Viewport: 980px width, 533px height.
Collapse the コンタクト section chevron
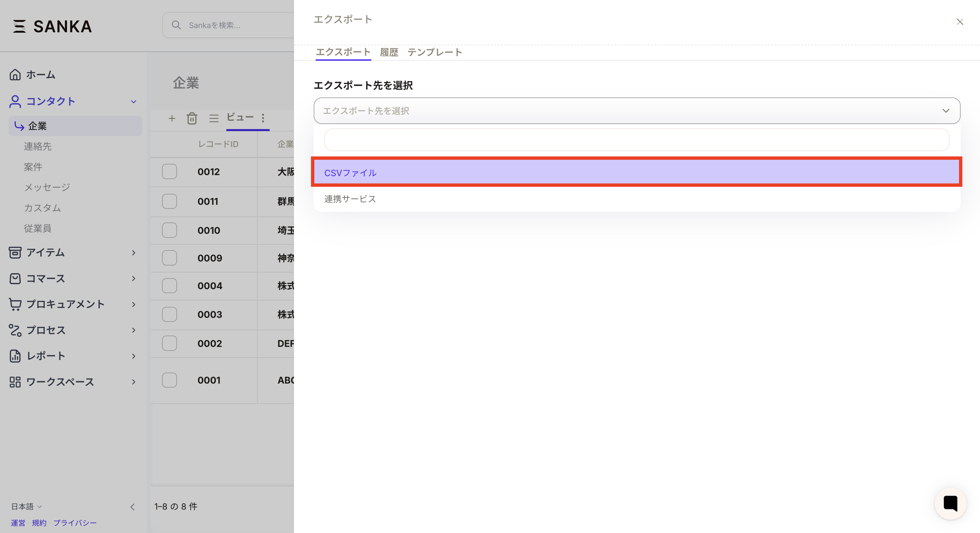(x=133, y=101)
